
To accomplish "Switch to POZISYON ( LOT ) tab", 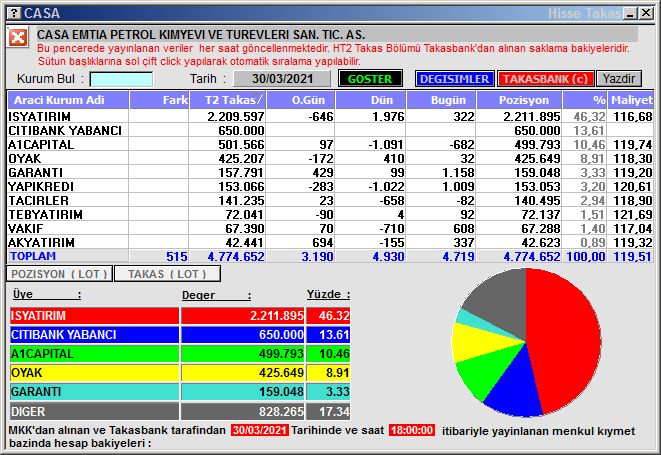I will [59, 274].
